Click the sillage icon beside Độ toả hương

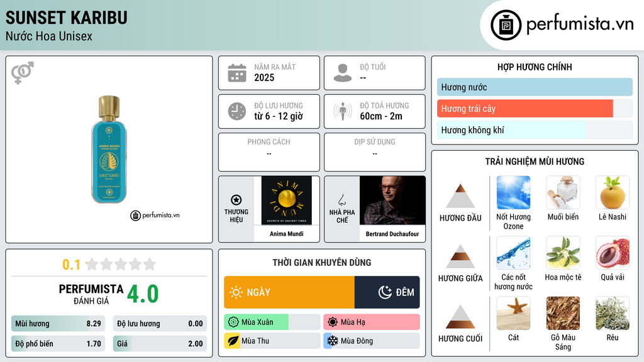(x=343, y=111)
